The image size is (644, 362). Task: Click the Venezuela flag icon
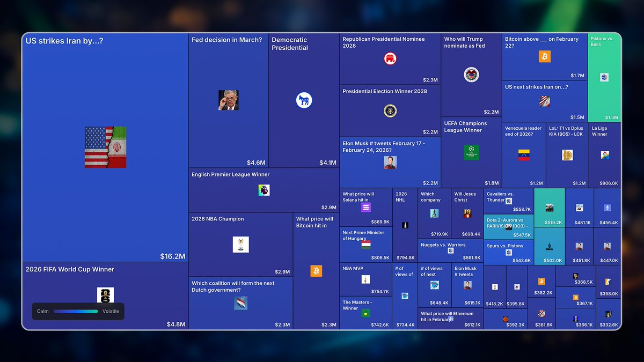(524, 155)
